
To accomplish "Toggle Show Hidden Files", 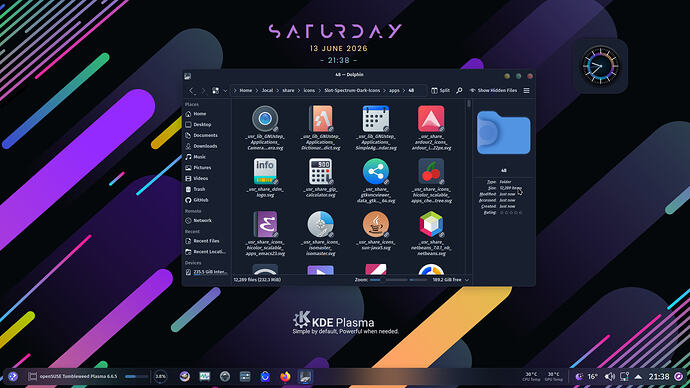I will click(493, 91).
